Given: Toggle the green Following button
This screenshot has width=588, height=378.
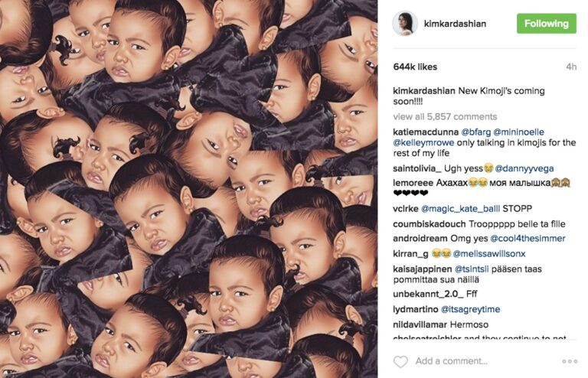Looking at the screenshot, I should pos(547,23).
